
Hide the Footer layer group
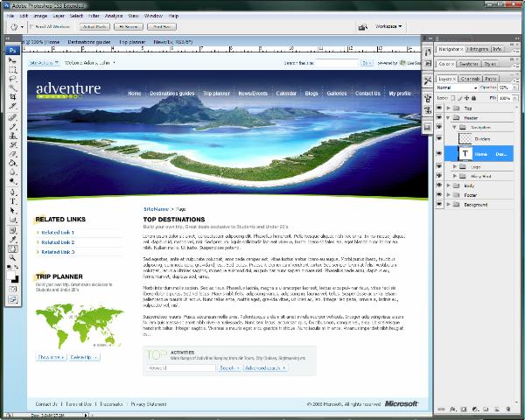pyautogui.click(x=439, y=194)
